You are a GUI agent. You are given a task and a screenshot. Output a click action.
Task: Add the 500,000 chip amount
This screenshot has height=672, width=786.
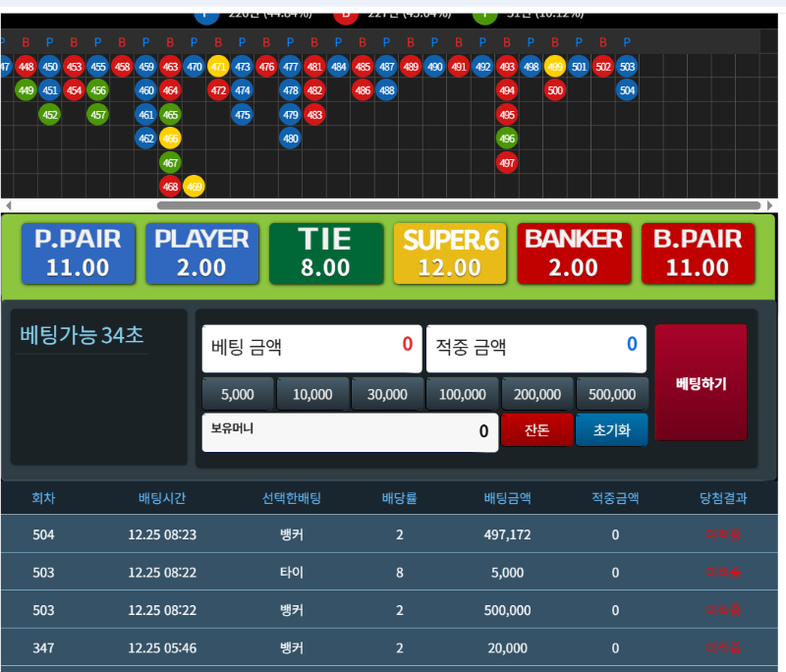point(612,394)
